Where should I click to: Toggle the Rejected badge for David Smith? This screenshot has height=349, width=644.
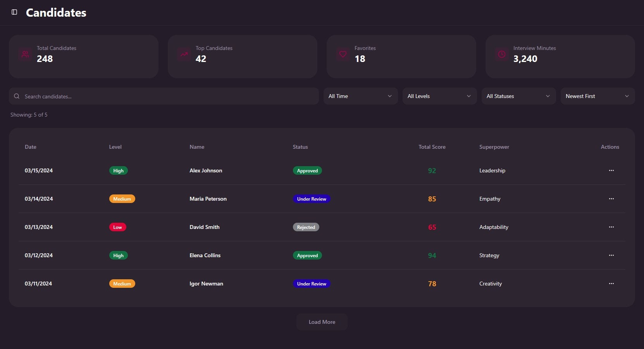[306, 227]
